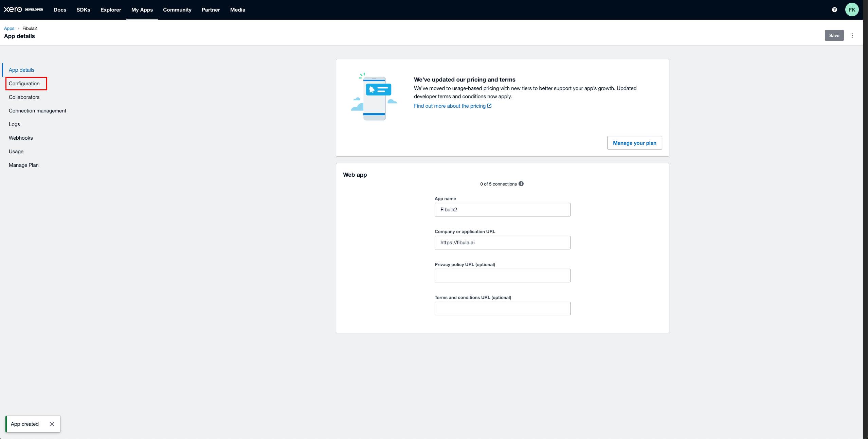This screenshot has height=439, width=868.
Task: Open Connection management in sidebar
Action: 37,111
